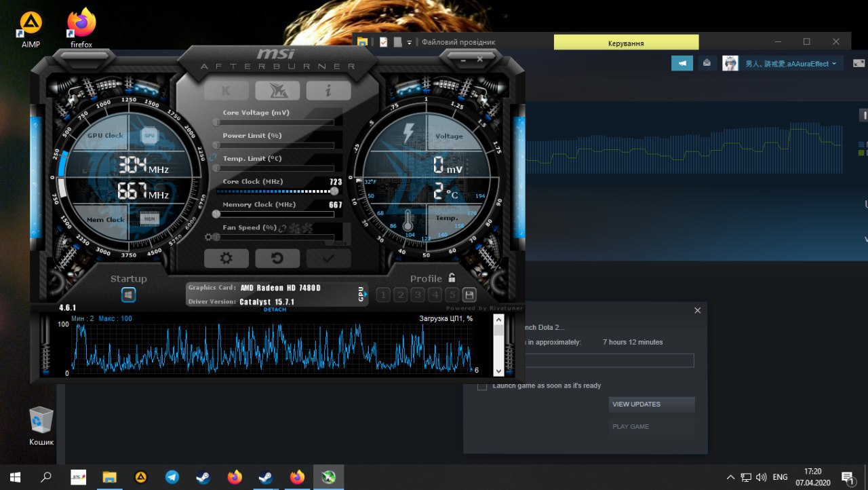
Task: Click PLAY GAME button in Steam dialog
Action: [x=652, y=427]
